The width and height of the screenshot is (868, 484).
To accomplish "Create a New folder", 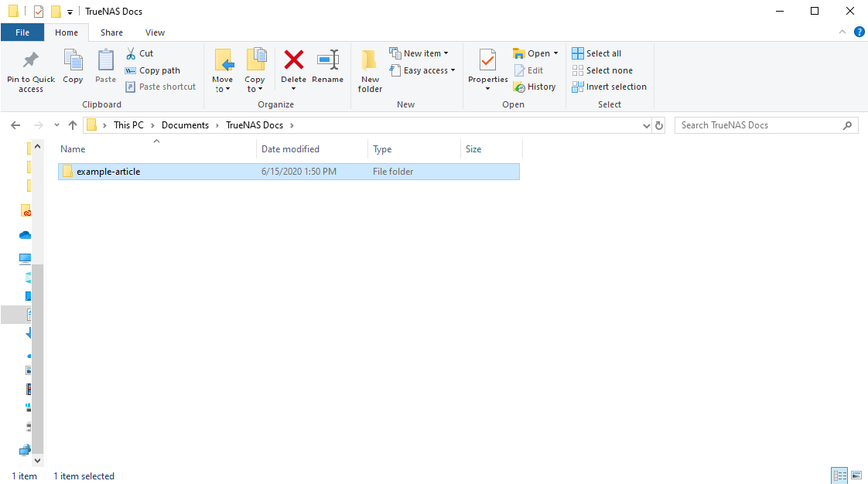I will click(370, 71).
